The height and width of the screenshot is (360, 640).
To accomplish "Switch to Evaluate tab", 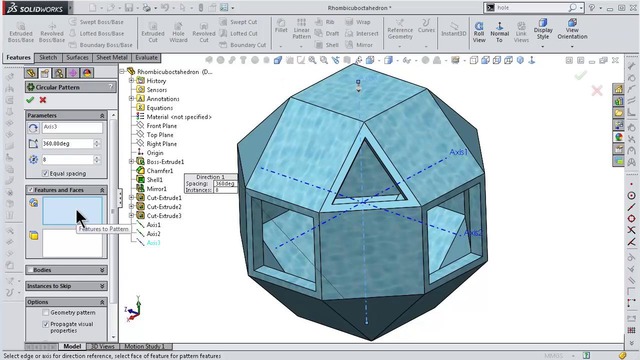I will pyautogui.click(x=146, y=58).
